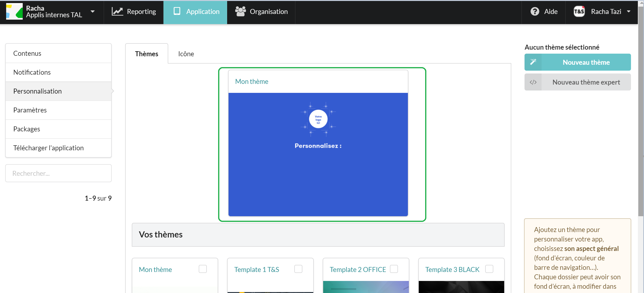Click the Organisation people icon

(240, 12)
